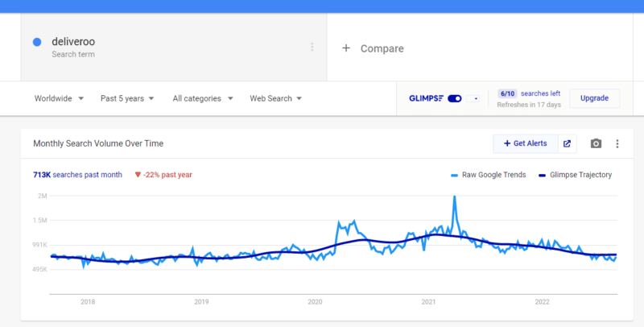Click the camera screenshot icon
The image size is (644, 327).
point(596,143)
